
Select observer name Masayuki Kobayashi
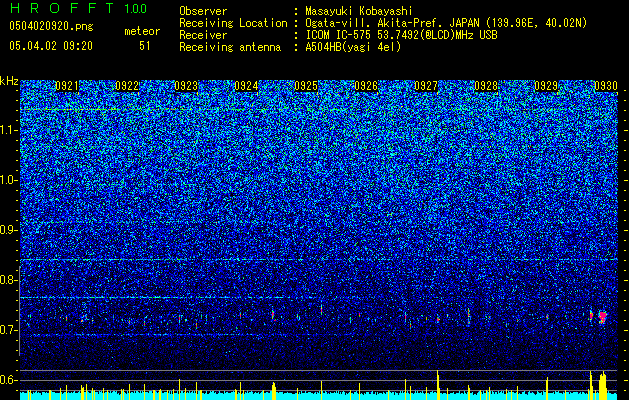(x=359, y=11)
